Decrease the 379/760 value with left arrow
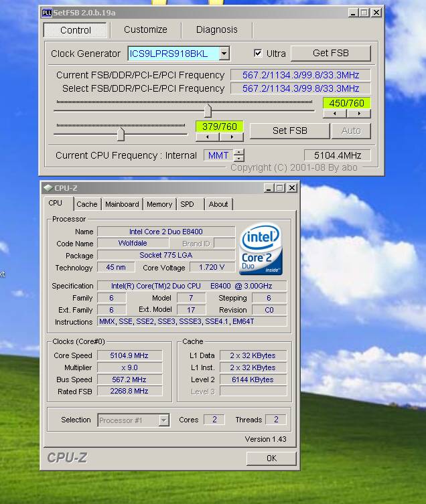This screenshot has height=504, width=426. (208, 137)
